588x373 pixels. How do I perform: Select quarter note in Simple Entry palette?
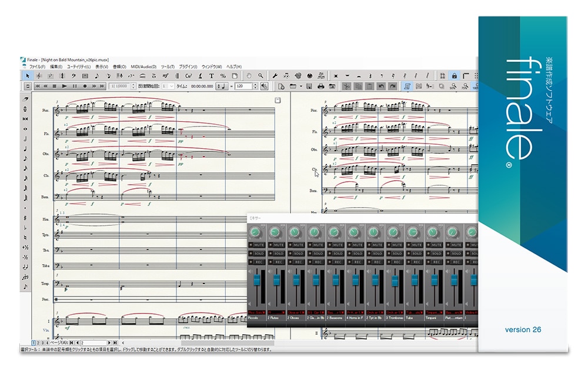click(x=25, y=149)
